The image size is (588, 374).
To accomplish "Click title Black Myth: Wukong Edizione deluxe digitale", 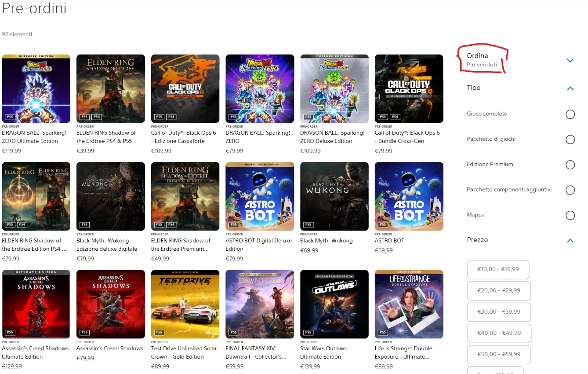I will [x=107, y=245].
